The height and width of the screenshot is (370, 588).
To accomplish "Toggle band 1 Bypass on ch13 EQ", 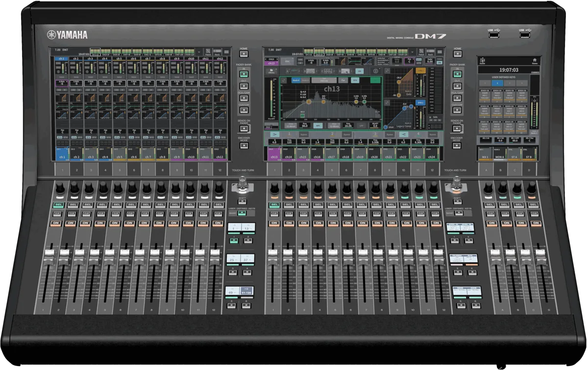I will click(x=304, y=134).
